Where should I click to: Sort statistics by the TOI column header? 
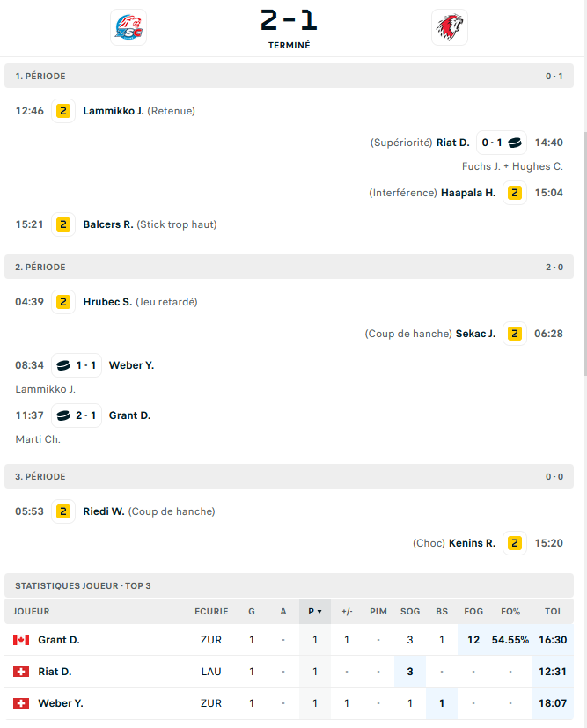coord(552,612)
